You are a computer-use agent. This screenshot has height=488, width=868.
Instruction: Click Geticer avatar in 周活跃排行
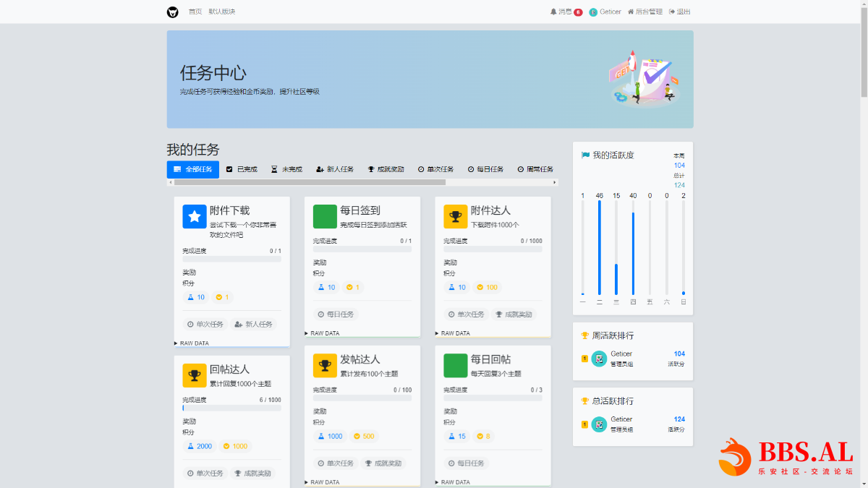[599, 359]
